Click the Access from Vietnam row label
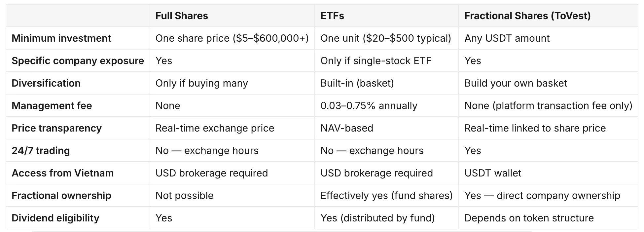 click(x=63, y=173)
